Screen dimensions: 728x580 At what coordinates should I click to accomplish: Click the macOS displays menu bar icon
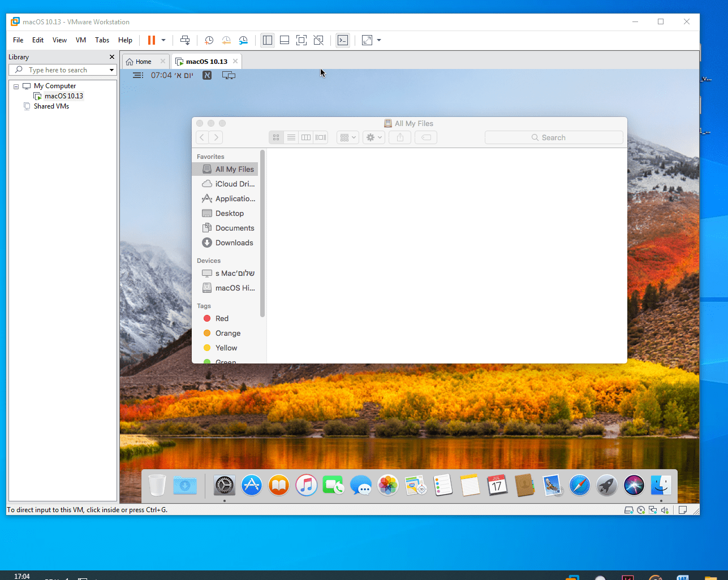click(229, 75)
